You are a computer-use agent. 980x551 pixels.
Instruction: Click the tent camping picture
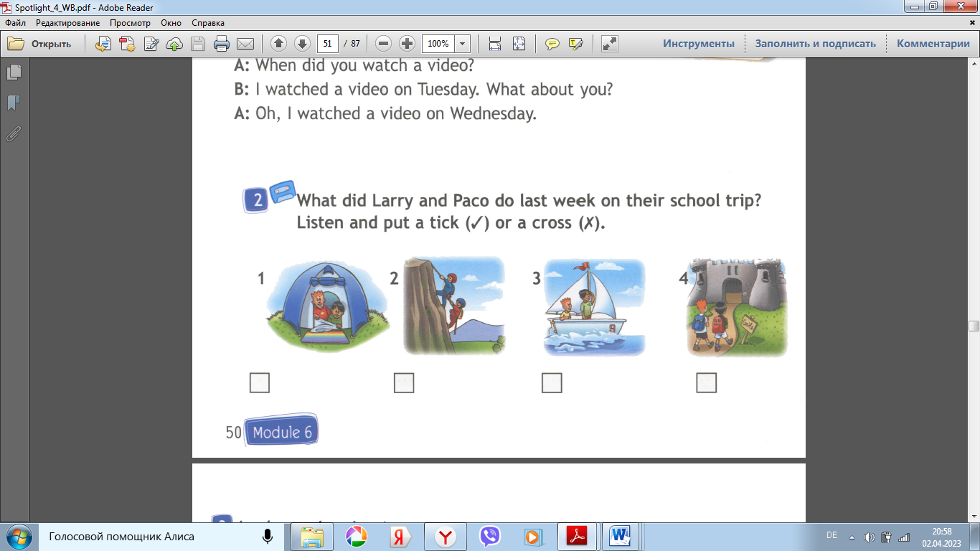tap(328, 307)
